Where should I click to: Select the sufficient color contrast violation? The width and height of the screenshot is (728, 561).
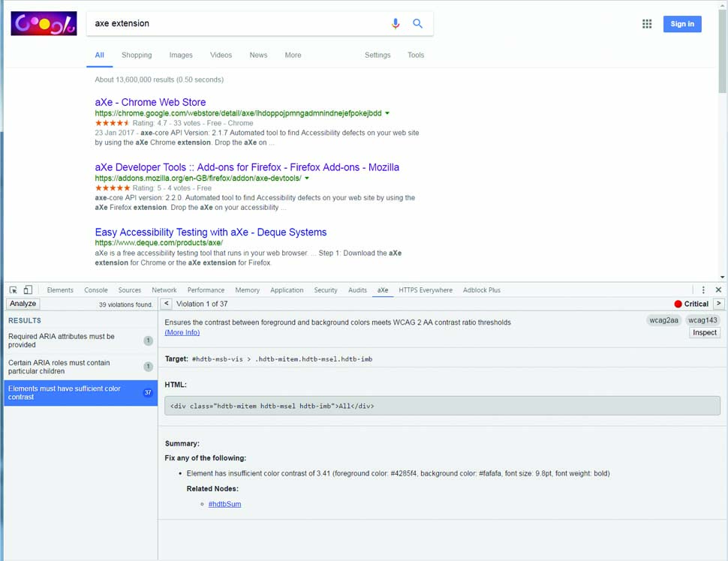coord(80,393)
